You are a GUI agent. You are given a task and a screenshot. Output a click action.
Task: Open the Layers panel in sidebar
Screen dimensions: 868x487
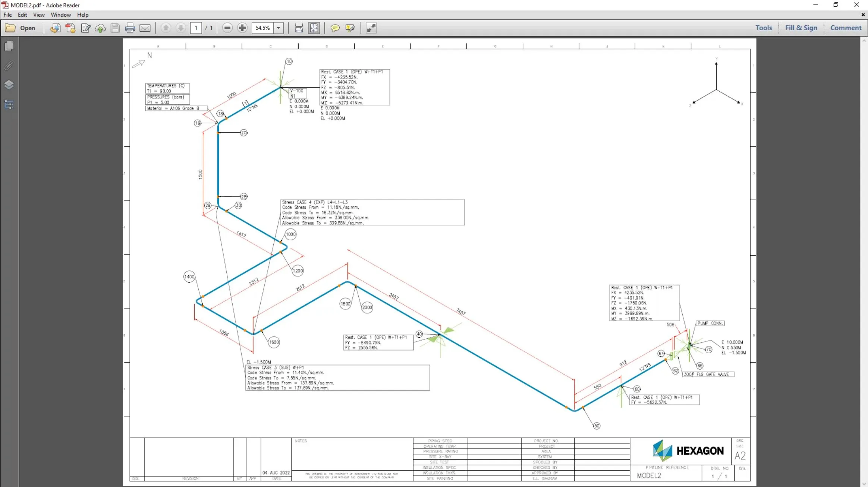click(x=9, y=85)
